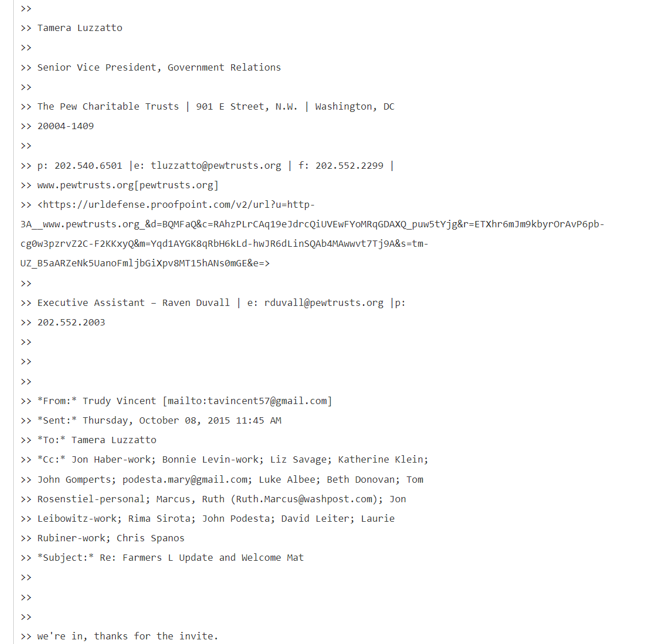Click The Pew Charitable Trusts address line

coord(216,106)
